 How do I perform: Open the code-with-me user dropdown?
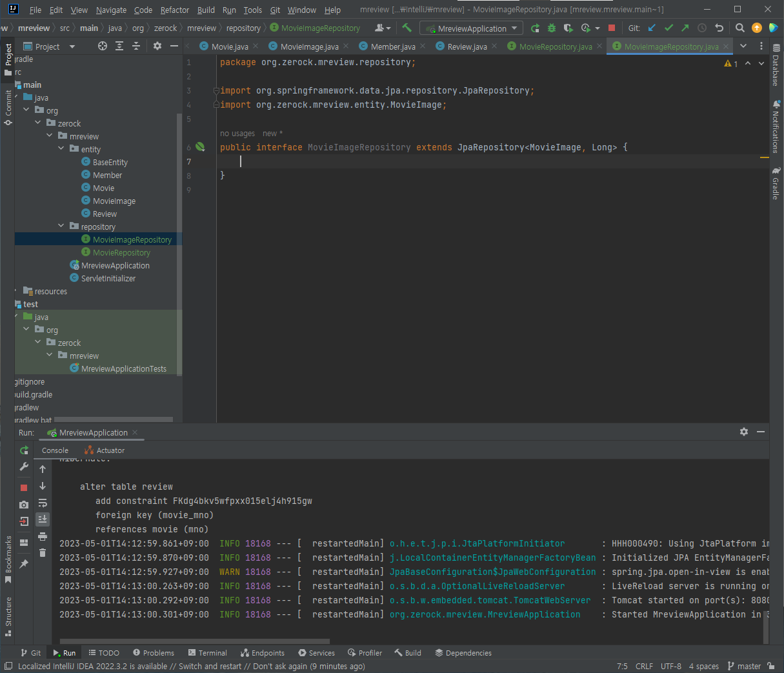(x=383, y=28)
